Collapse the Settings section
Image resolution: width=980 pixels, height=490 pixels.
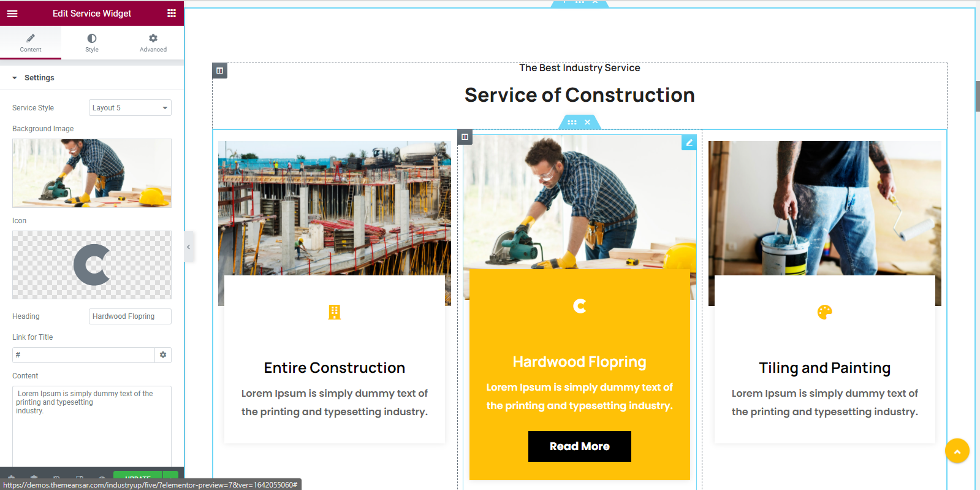[92, 78]
